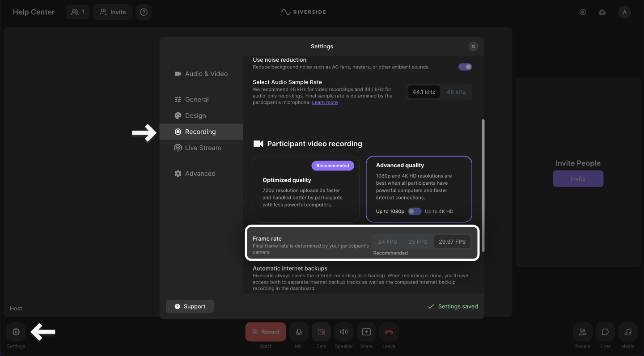Click the Speaker icon
This screenshot has height=356, width=644.
(344, 332)
